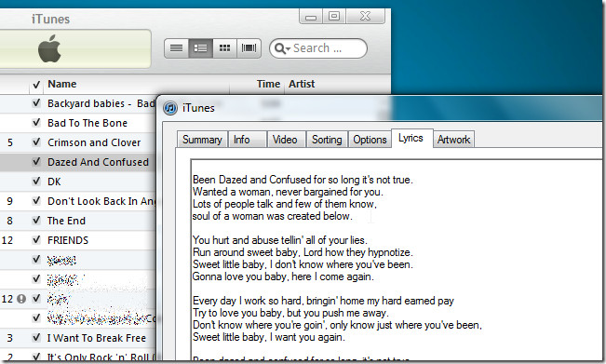The height and width of the screenshot is (364, 606).
Task: Select the DK song row
Action: click(x=54, y=182)
